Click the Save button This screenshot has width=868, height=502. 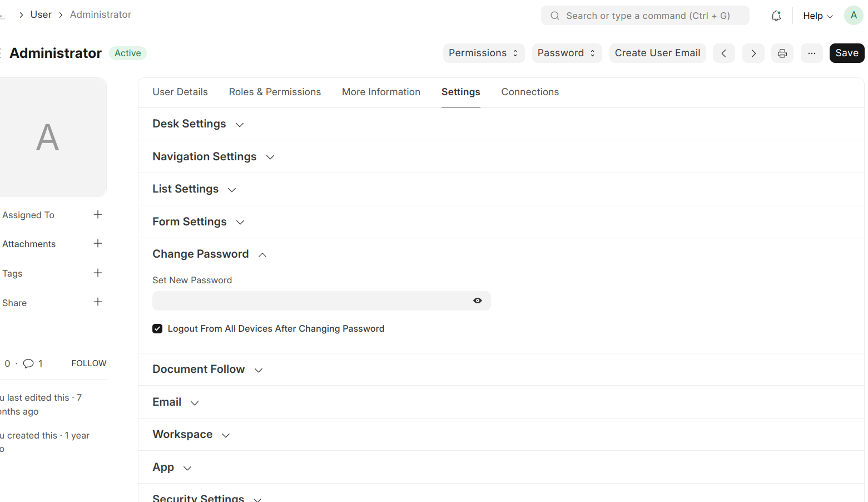[x=846, y=53]
